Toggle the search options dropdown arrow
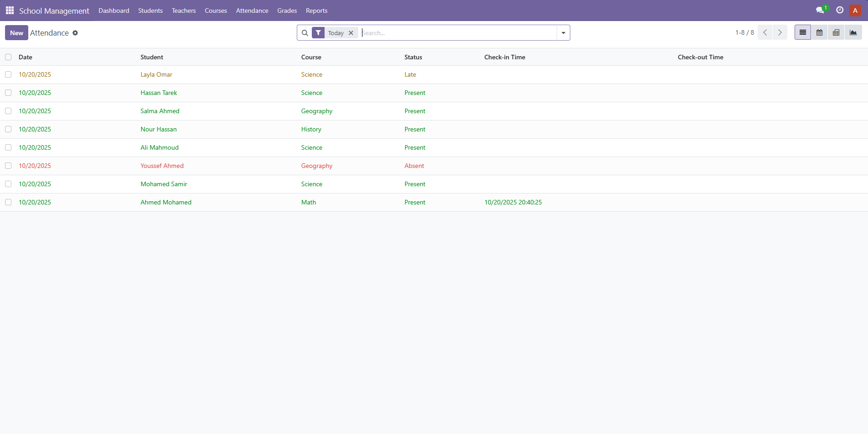The image size is (868, 434). pyautogui.click(x=563, y=33)
